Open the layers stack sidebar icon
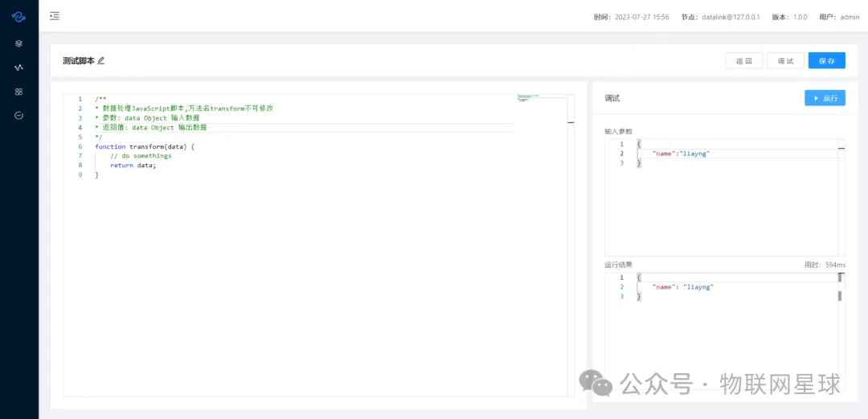Viewport: 868px width, 419px height. pyautogui.click(x=18, y=43)
